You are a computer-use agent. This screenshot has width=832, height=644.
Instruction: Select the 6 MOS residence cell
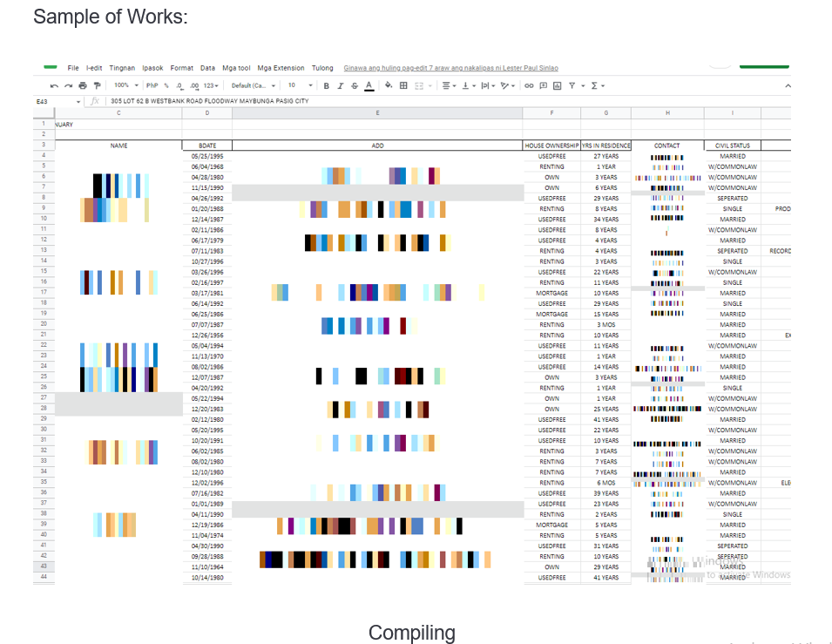[606, 483]
